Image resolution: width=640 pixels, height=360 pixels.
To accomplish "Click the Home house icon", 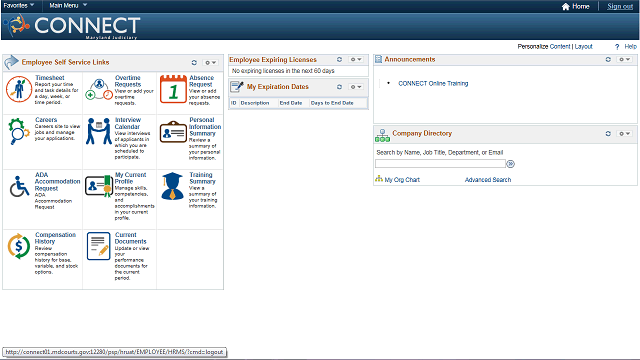I will 566,7.
